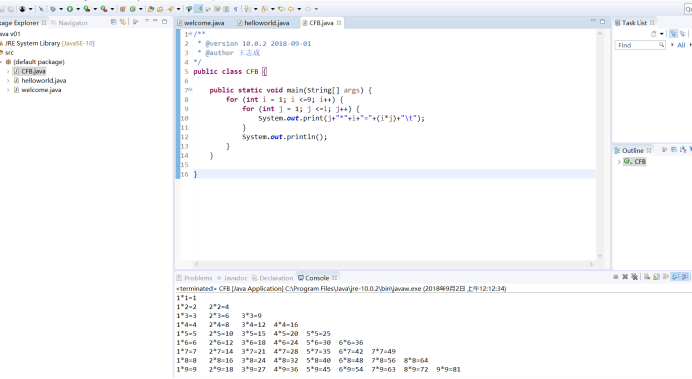Click the Next Annotation icon
Viewport: 692px width, 379px height.
[247, 9]
